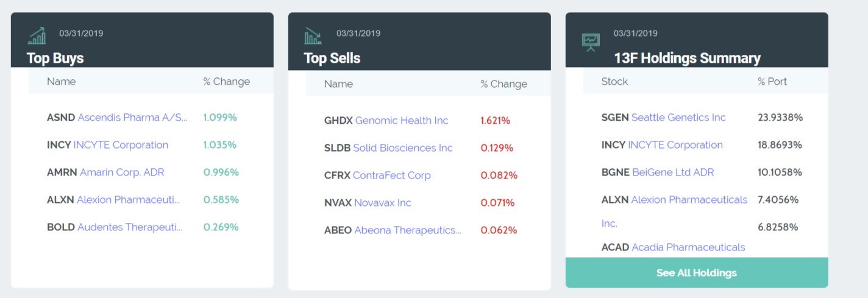
Task: Click Novavax Inc link in Top Sells
Action: pos(382,202)
